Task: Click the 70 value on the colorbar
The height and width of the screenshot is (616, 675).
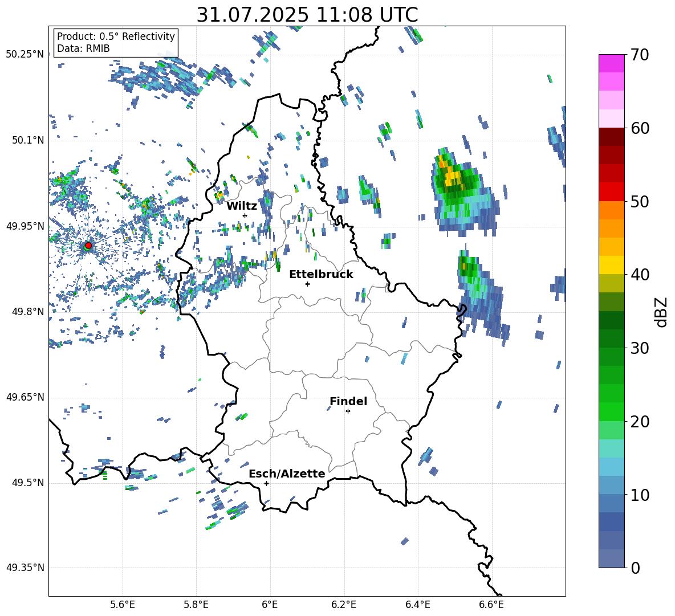Action: tap(639, 55)
